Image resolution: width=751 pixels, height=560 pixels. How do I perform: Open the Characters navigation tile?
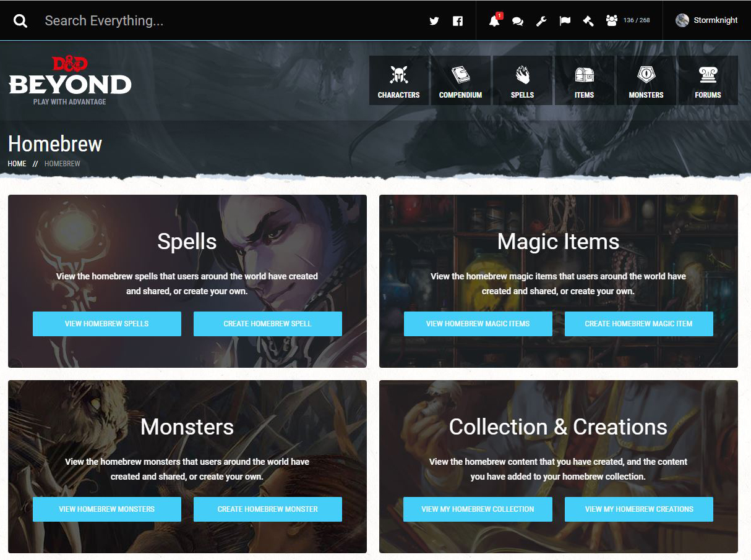point(399,80)
